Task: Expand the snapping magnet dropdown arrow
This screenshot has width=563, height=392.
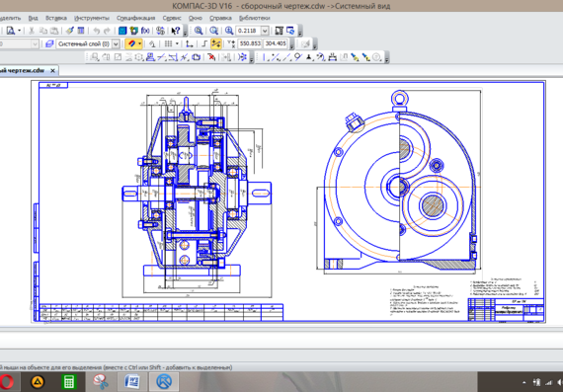Action: pyautogui.click(x=139, y=44)
